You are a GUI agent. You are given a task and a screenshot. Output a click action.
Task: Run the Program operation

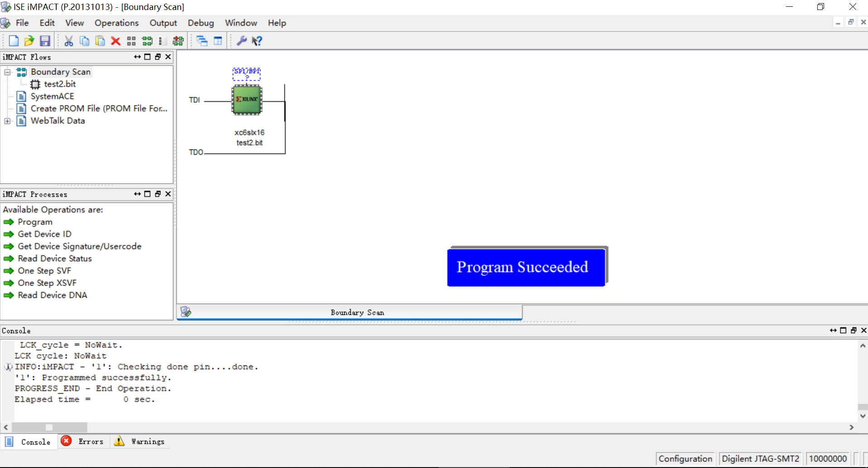click(x=35, y=222)
